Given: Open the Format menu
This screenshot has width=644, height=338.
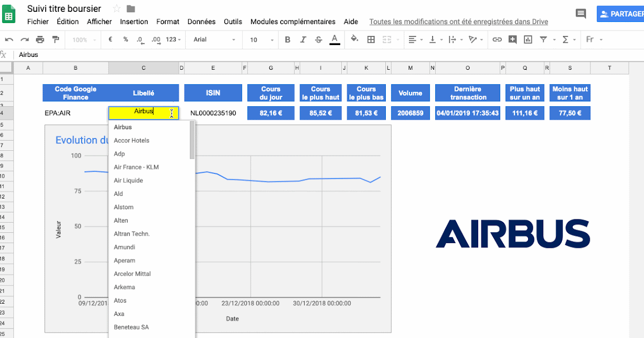Looking at the screenshot, I should pyautogui.click(x=168, y=22).
